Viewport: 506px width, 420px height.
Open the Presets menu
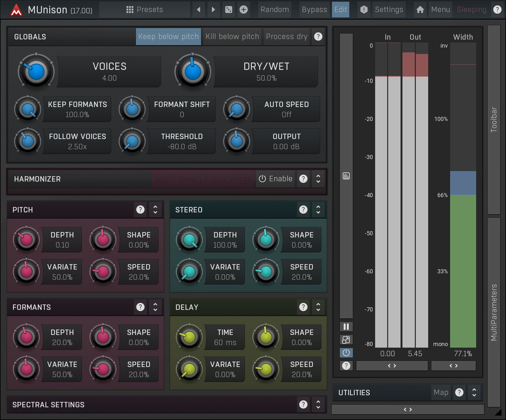click(x=145, y=10)
